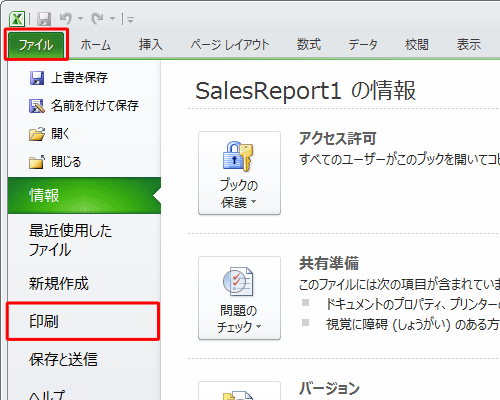Switch to the 表示 tab
The width and height of the screenshot is (500, 400).
tap(469, 45)
